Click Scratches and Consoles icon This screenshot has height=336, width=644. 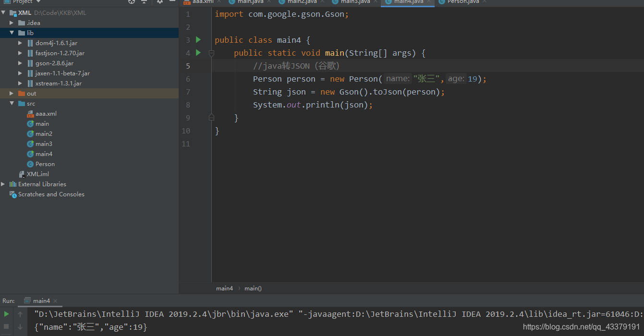point(13,194)
